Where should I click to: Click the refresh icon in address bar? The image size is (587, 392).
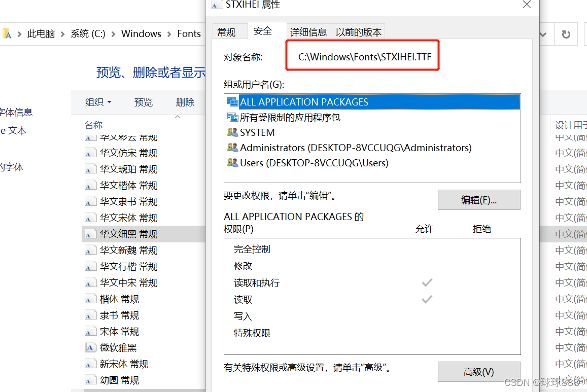(566, 34)
